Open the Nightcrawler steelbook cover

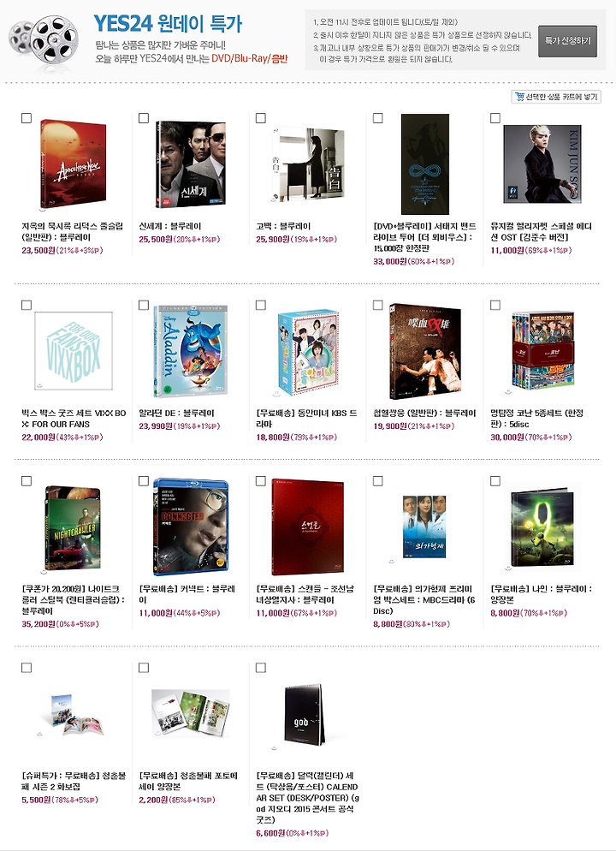(x=73, y=528)
